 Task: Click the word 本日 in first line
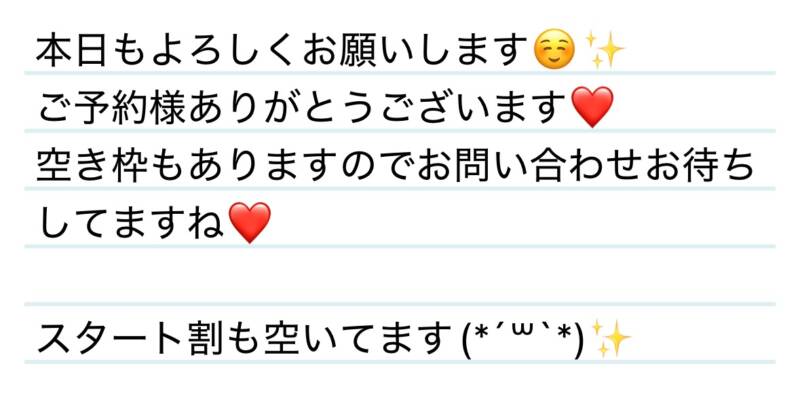pos(72,50)
